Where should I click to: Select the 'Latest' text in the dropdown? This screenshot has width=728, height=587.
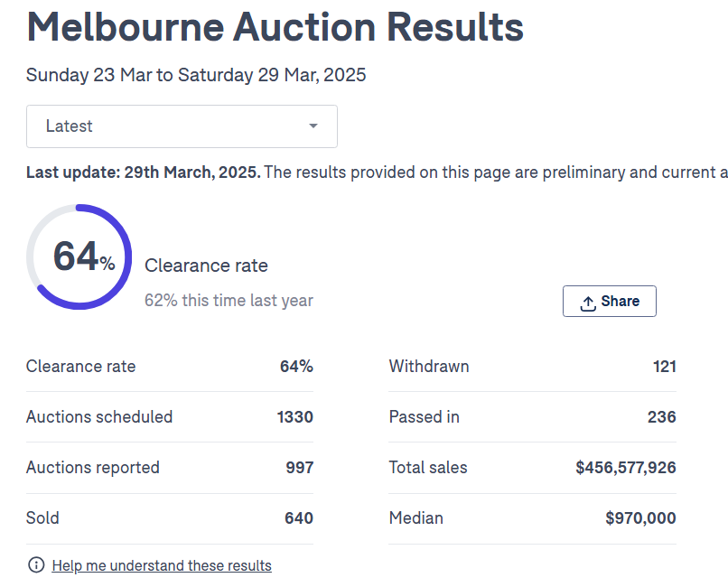[70, 126]
